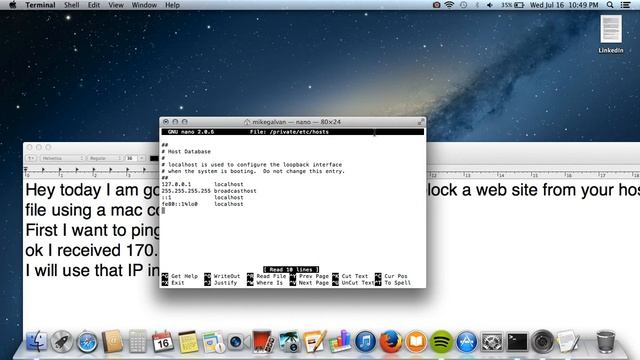Open App Store in Dock

[467, 342]
